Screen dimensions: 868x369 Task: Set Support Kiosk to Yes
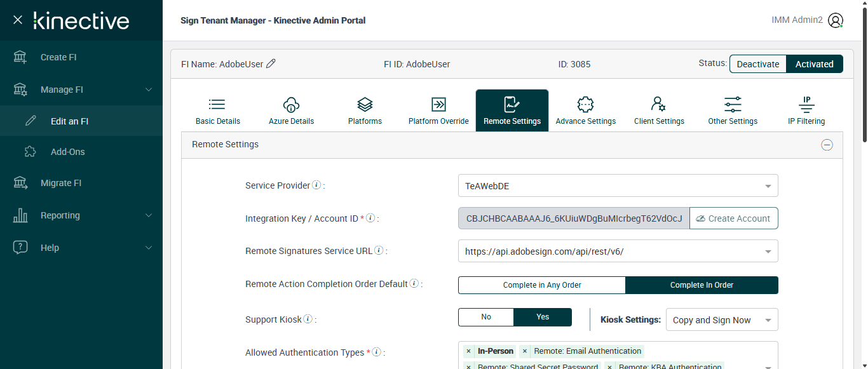coord(543,317)
